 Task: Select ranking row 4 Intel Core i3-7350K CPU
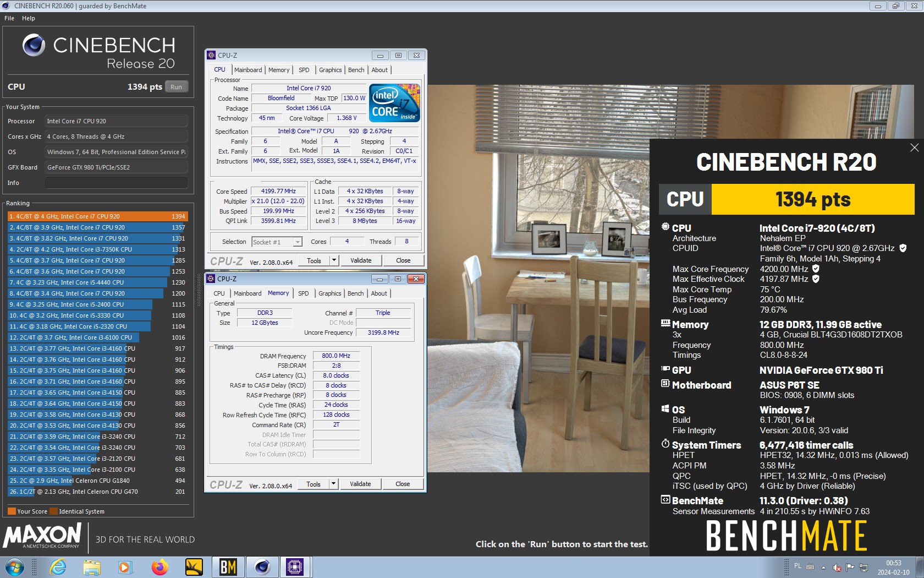(97, 249)
